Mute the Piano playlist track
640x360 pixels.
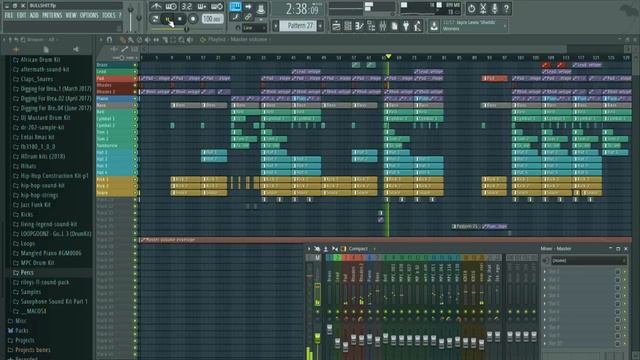tap(135, 98)
